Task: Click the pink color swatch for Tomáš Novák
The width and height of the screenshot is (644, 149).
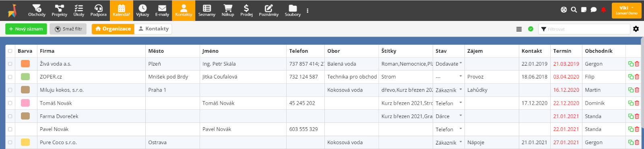Action: (x=25, y=103)
